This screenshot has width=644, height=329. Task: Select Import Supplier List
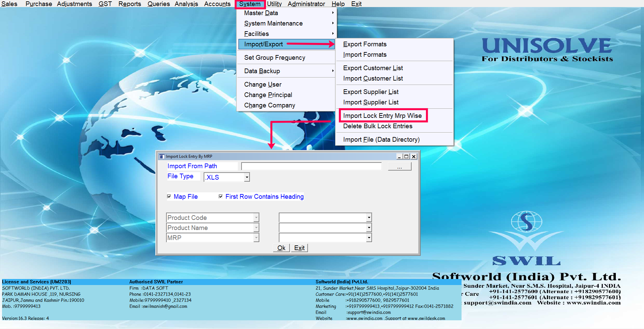pyautogui.click(x=394, y=102)
